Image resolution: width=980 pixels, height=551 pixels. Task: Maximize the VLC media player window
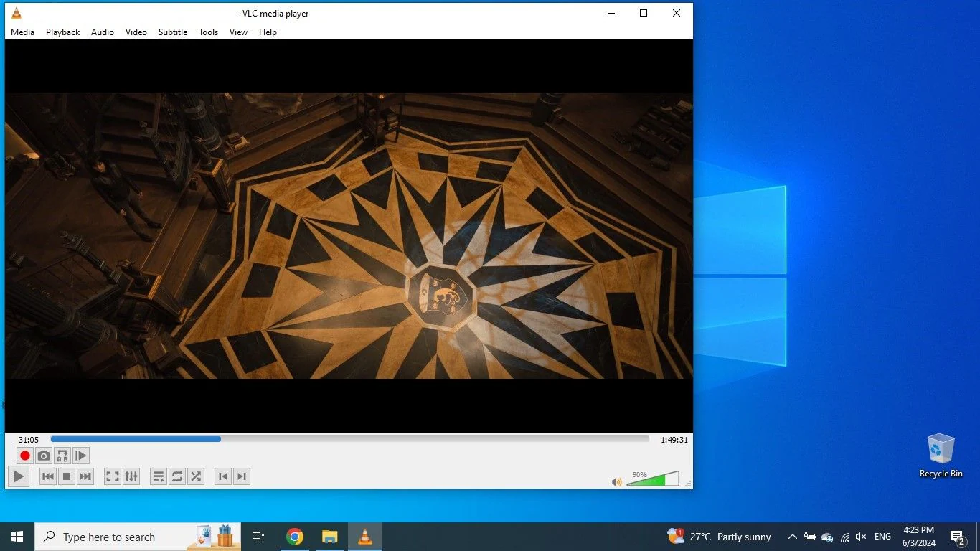tap(644, 13)
